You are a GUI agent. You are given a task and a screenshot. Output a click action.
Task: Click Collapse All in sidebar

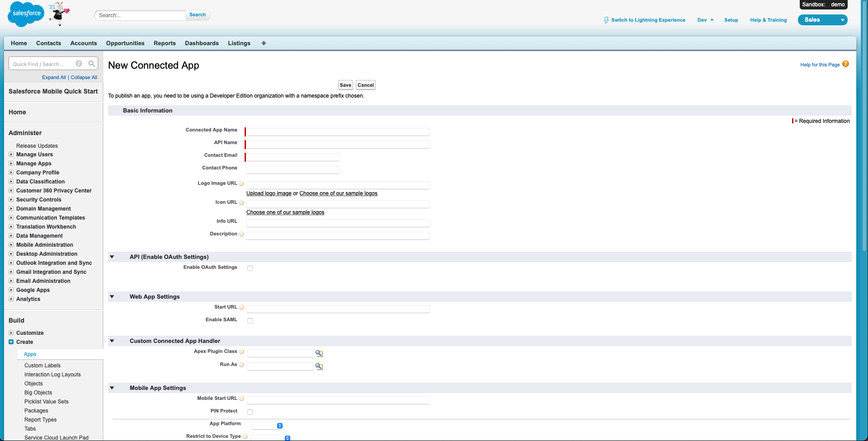84,77
